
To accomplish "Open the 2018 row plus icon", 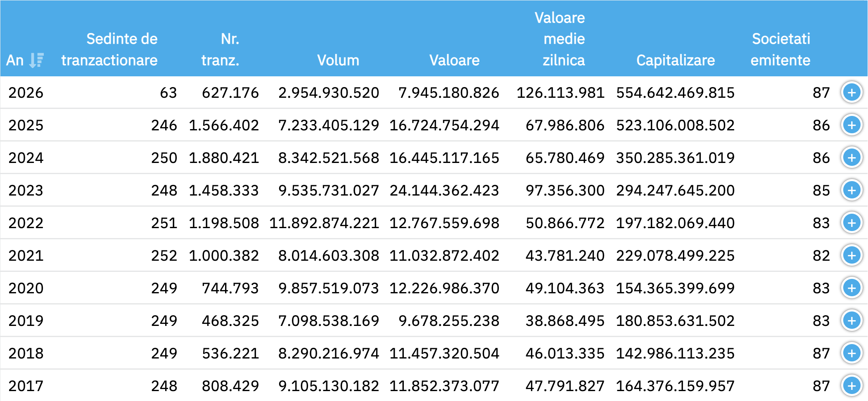I will click(x=851, y=353).
